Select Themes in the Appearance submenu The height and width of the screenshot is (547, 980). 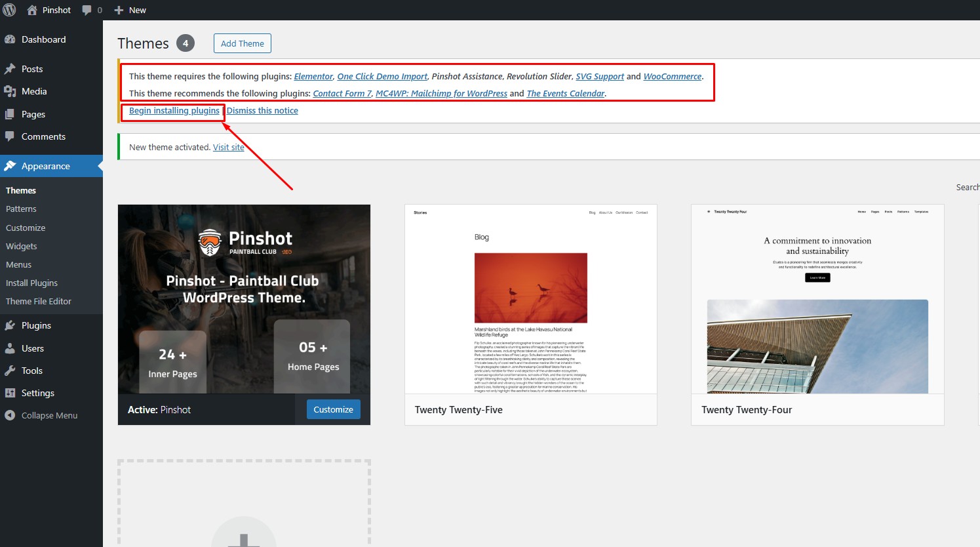point(21,190)
